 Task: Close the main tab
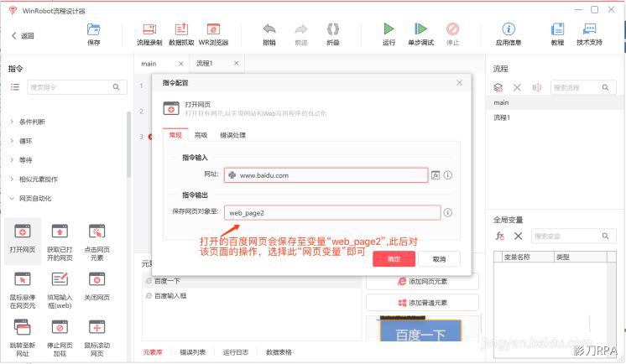[181, 64]
